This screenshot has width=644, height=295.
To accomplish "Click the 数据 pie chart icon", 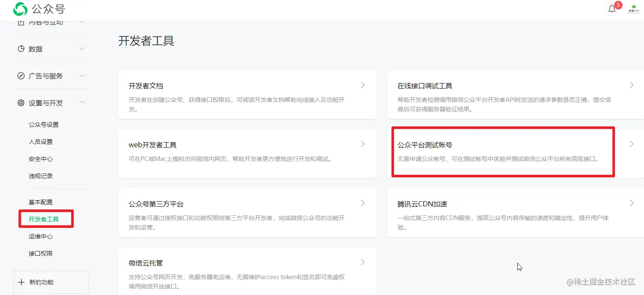I will point(21,49).
